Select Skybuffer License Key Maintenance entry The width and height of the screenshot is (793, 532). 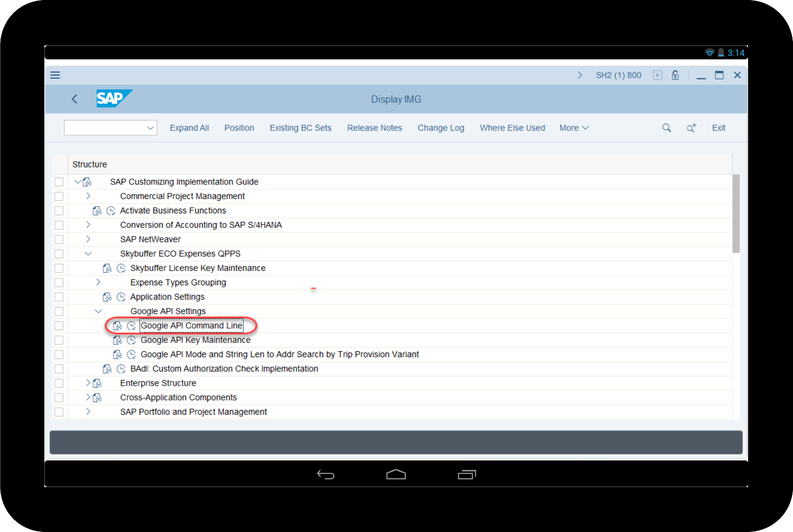click(x=198, y=268)
